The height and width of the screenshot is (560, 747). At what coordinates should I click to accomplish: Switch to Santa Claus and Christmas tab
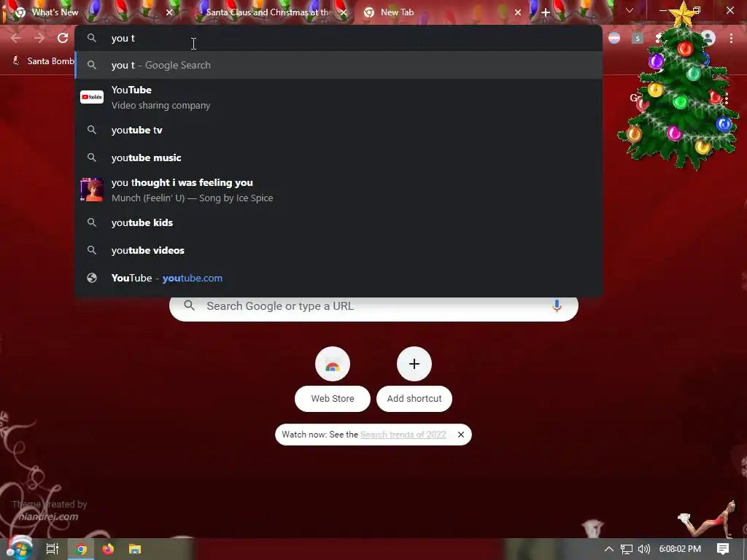[269, 12]
